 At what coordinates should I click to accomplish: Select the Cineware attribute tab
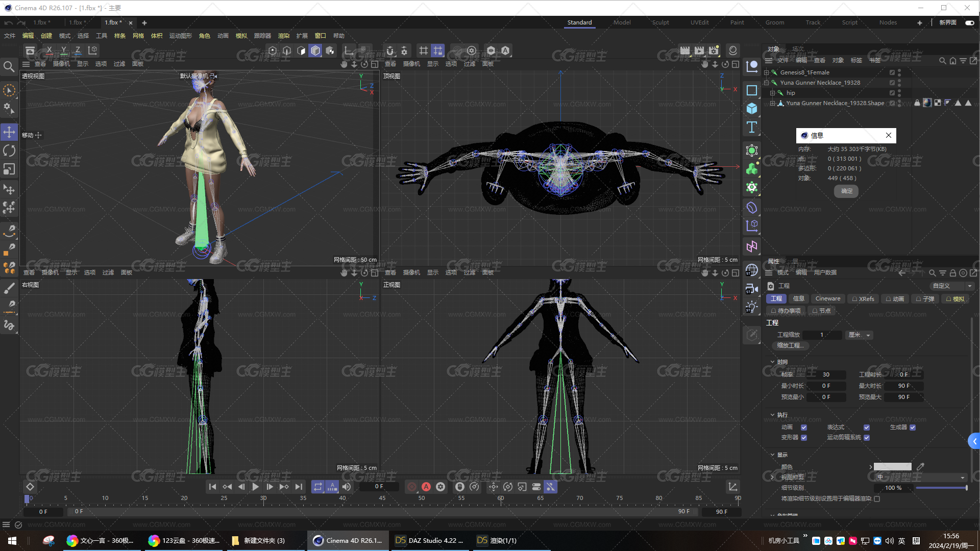827,299
